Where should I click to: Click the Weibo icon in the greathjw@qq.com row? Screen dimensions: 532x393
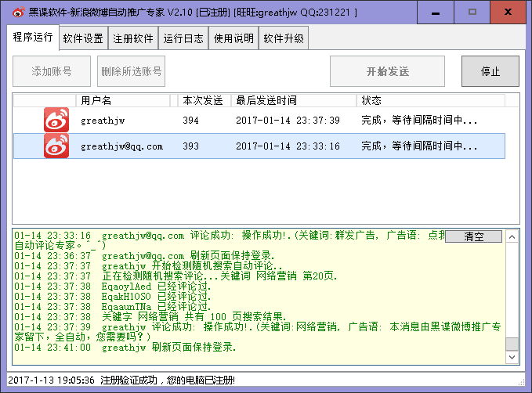(56, 146)
